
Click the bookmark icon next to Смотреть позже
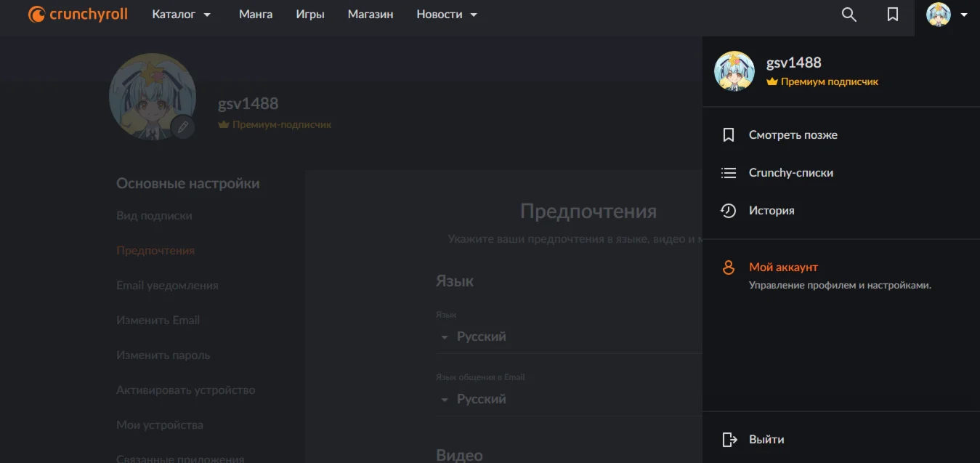click(729, 135)
